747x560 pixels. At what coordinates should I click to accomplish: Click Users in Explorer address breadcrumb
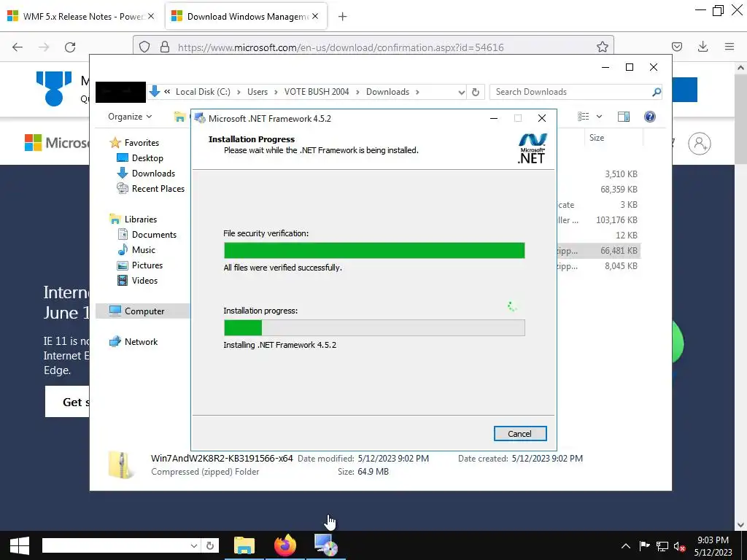pos(258,91)
